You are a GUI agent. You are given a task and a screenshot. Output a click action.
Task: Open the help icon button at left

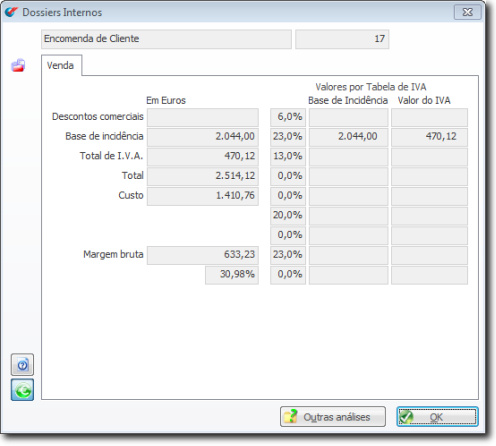click(22, 365)
